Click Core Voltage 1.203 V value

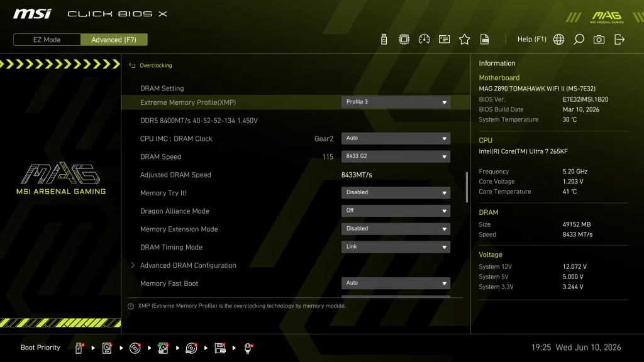[573, 182]
